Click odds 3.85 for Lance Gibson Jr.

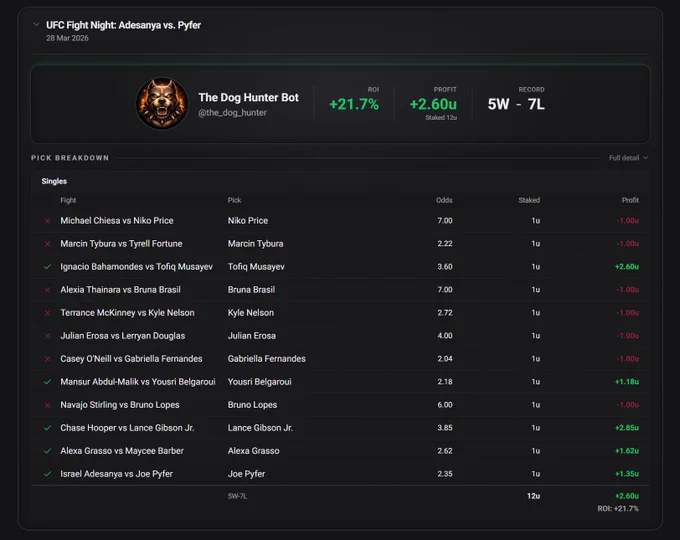445,428
